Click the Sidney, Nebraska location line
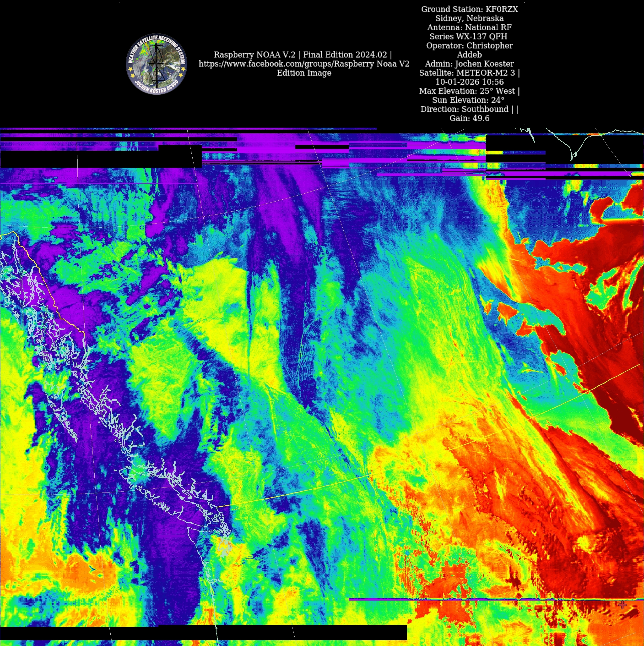644x646 pixels. point(469,18)
